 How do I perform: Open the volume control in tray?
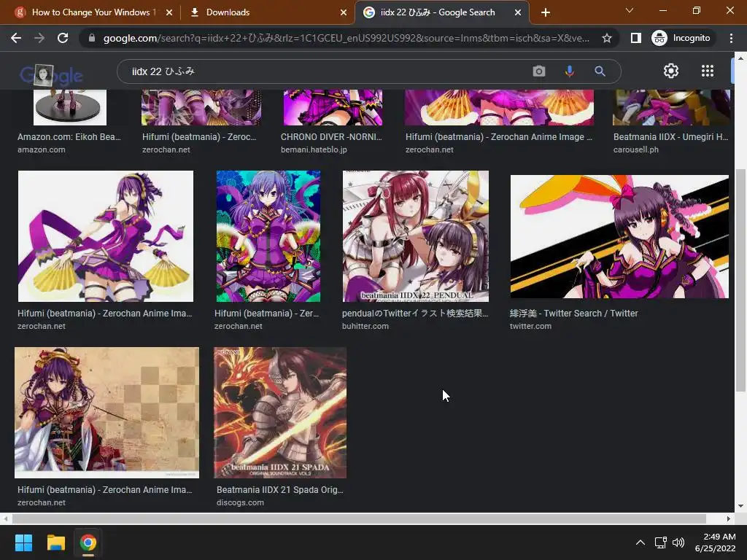[x=678, y=542]
